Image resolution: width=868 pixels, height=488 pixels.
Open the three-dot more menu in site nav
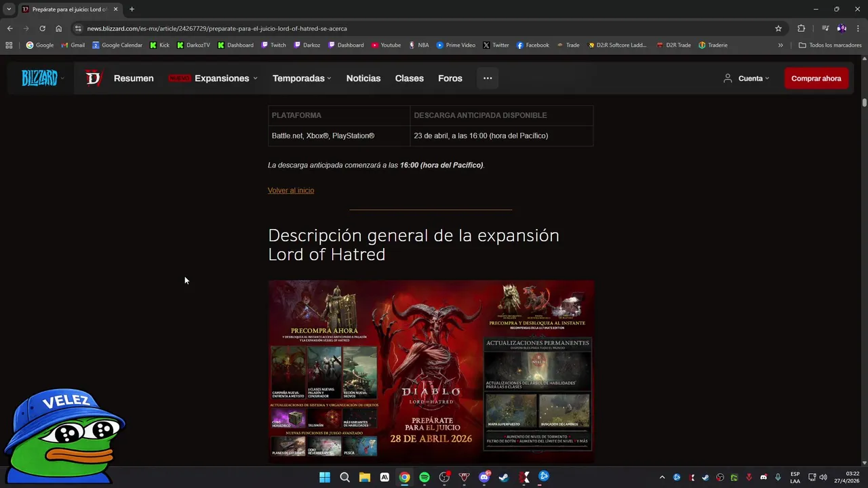click(x=488, y=78)
